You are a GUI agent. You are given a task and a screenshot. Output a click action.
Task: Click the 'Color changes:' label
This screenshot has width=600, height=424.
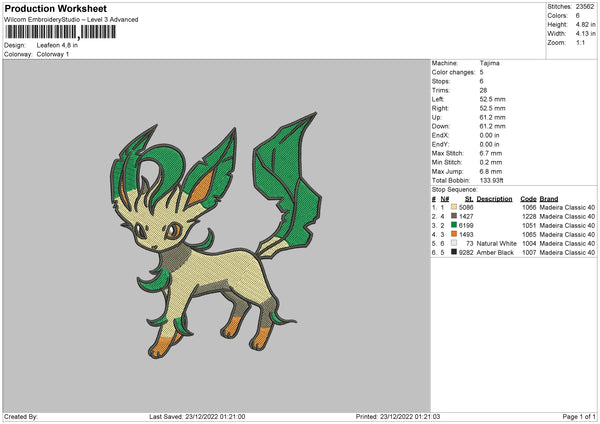453,72
